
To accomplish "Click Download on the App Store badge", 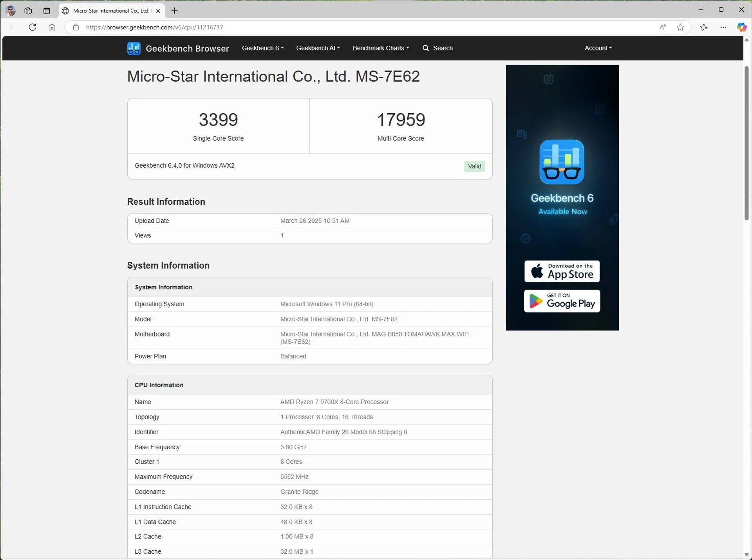I will point(562,271).
